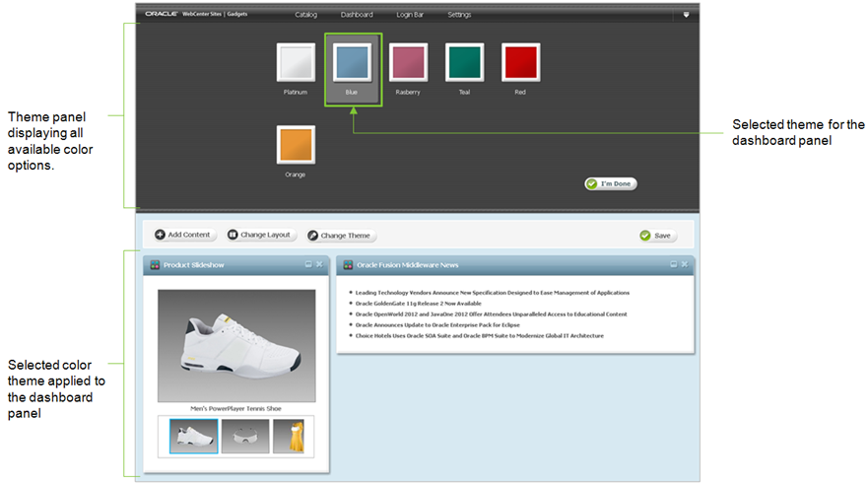Click the I'm Done button
This screenshot has width=868, height=485.
611,183
